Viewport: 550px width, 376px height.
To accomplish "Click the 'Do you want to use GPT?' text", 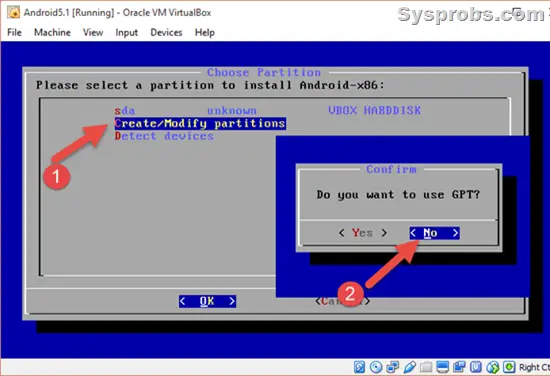I will 398,195.
